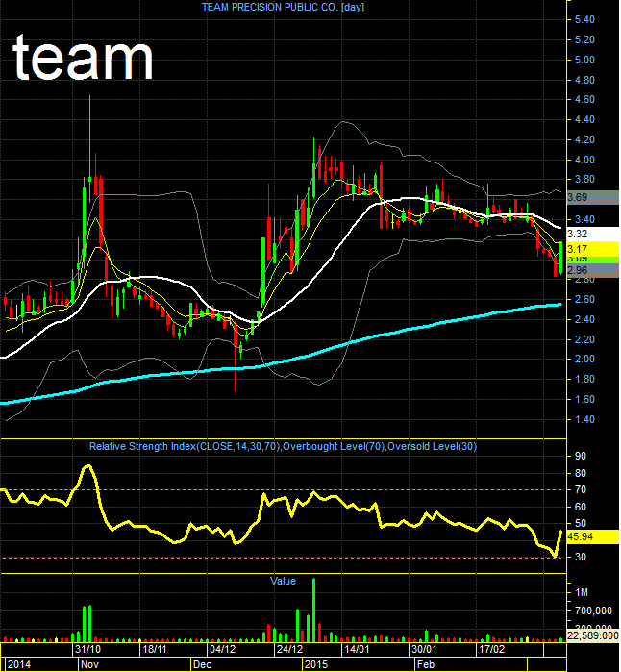Image resolution: width=621 pixels, height=672 pixels.
Task: Click the tallest green bar in Value panel
Action: 314,610
